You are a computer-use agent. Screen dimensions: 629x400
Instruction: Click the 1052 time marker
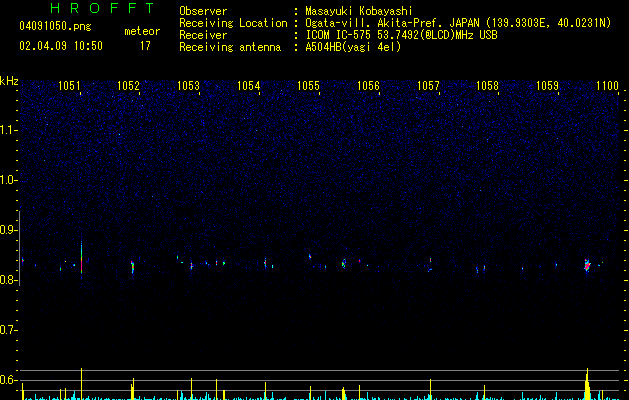click(x=128, y=85)
